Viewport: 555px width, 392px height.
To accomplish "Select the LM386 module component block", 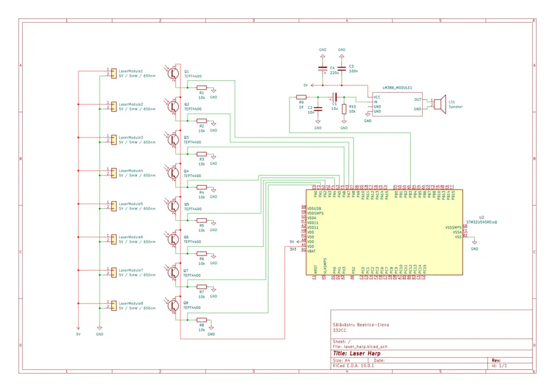I will coord(397,104).
